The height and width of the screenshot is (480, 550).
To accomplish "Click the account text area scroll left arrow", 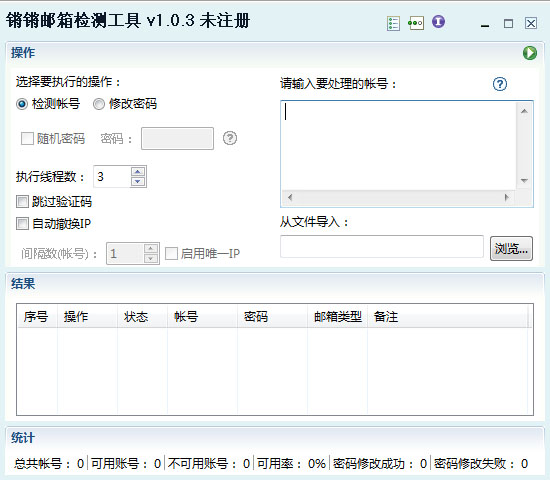I will coord(290,197).
